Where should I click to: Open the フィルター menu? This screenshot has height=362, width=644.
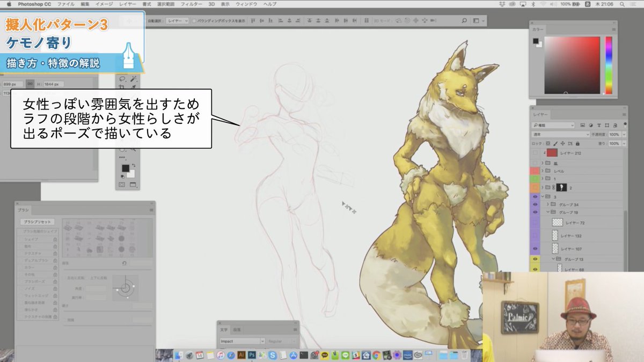tap(191, 4)
